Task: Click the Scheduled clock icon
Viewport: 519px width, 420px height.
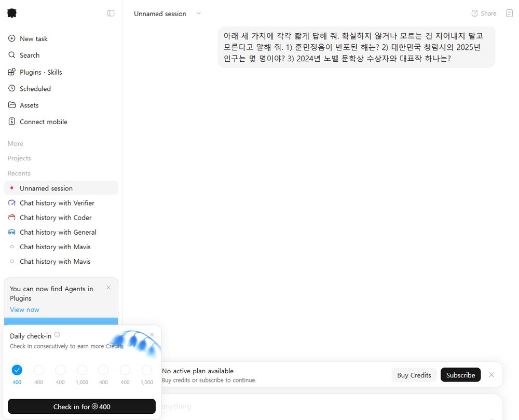Action: point(11,88)
